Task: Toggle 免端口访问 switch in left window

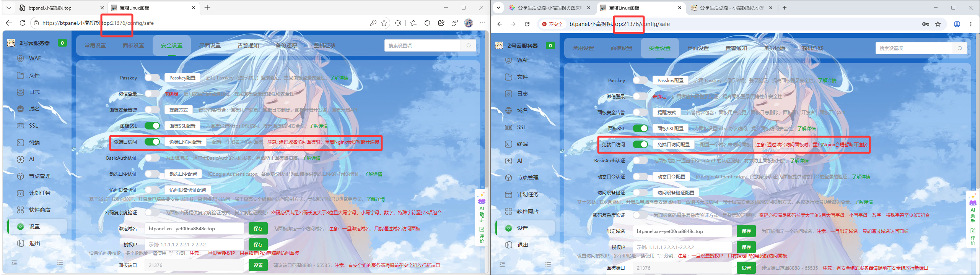Action: point(152,142)
